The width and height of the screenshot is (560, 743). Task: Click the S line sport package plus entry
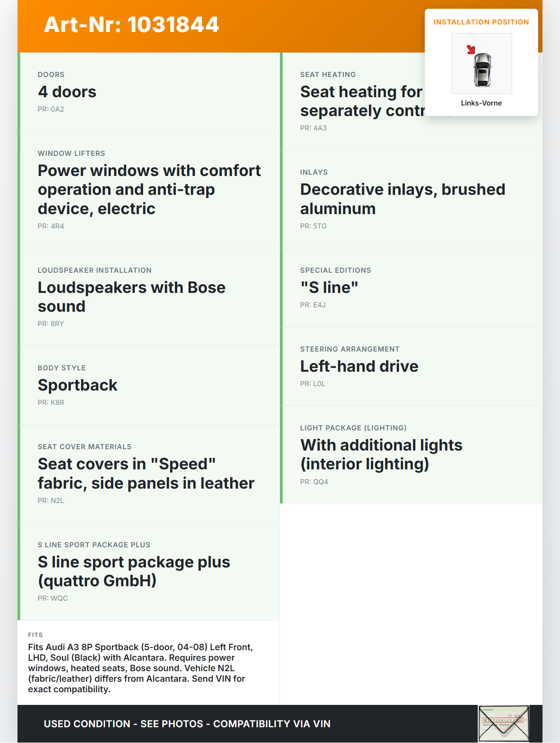click(x=133, y=571)
